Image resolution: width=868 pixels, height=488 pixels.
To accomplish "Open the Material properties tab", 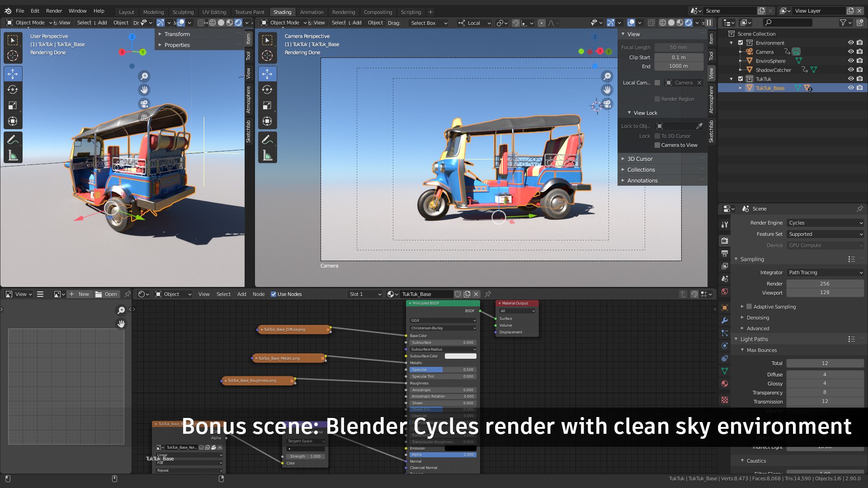I will click(725, 384).
